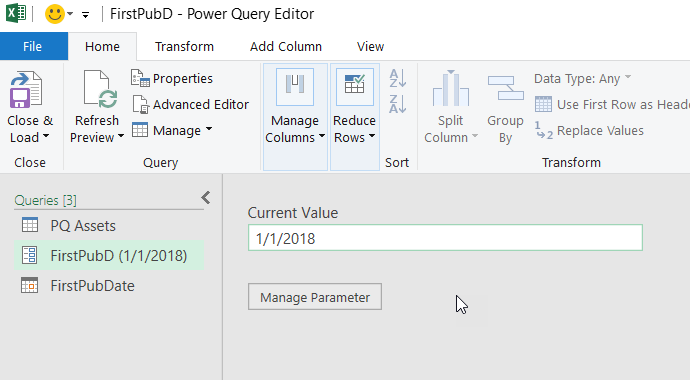
Task: Click the Queries [3] pane header
Action: pos(45,201)
